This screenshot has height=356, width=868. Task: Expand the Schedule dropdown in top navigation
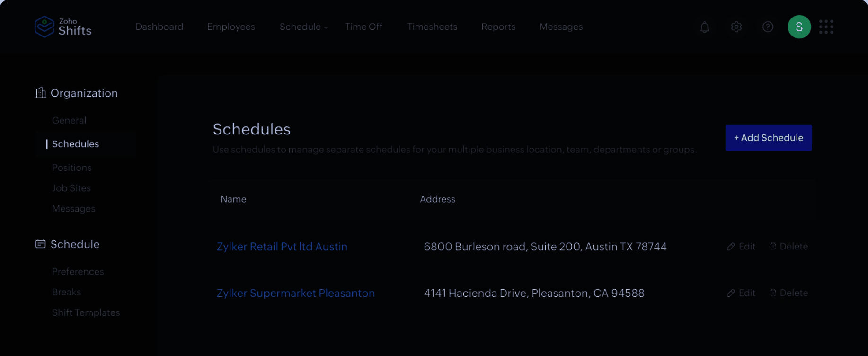pos(303,27)
